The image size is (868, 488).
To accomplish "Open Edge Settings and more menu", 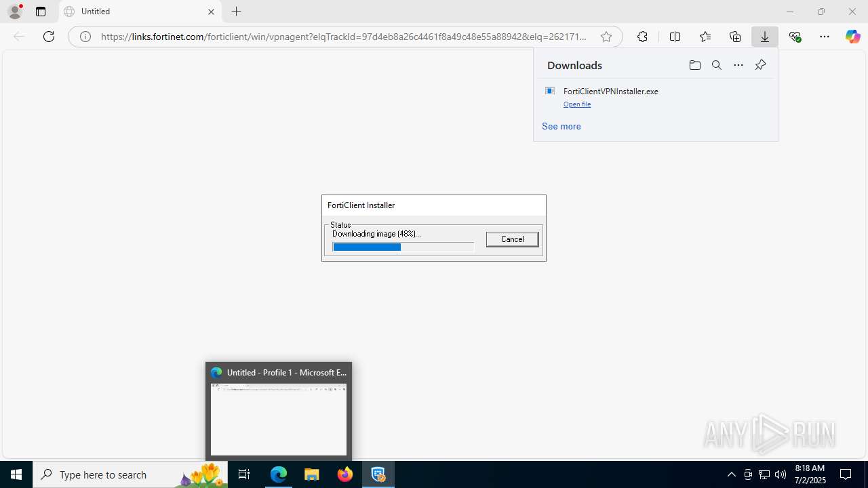I will point(825,37).
